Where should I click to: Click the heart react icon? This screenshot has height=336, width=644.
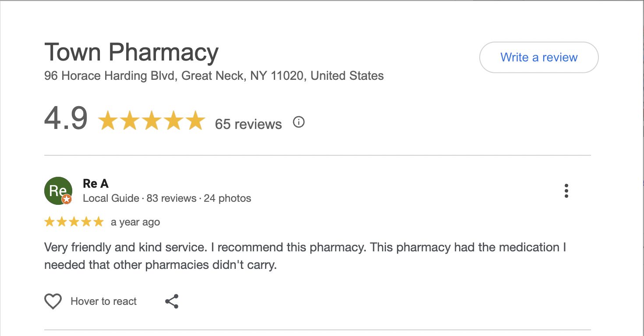pyautogui.click(x=53, y=301)
